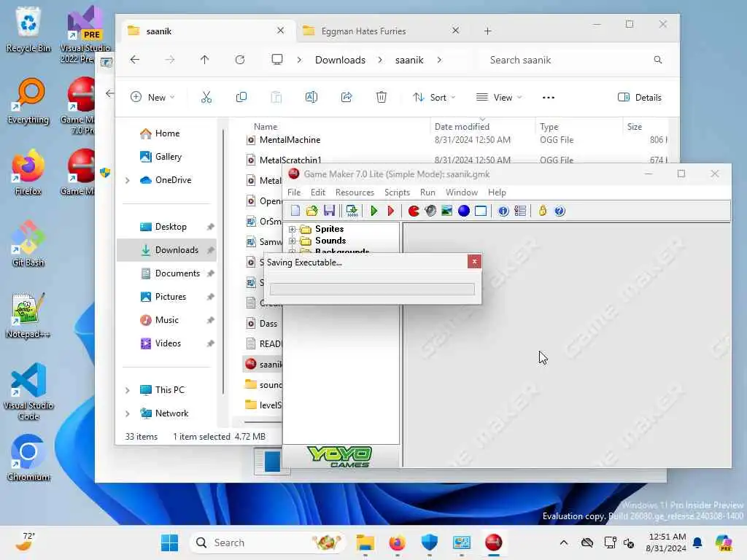This screenshot has width=747, height=560.
Task: Click See more ellipsis in Explorer toolbar
Action: (x=549, y=97)
